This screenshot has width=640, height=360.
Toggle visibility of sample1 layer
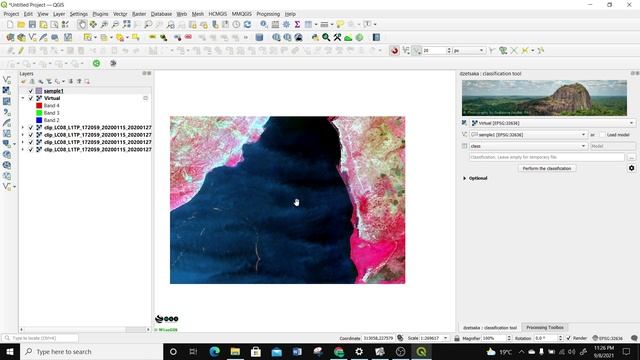[x=31, y=91]
